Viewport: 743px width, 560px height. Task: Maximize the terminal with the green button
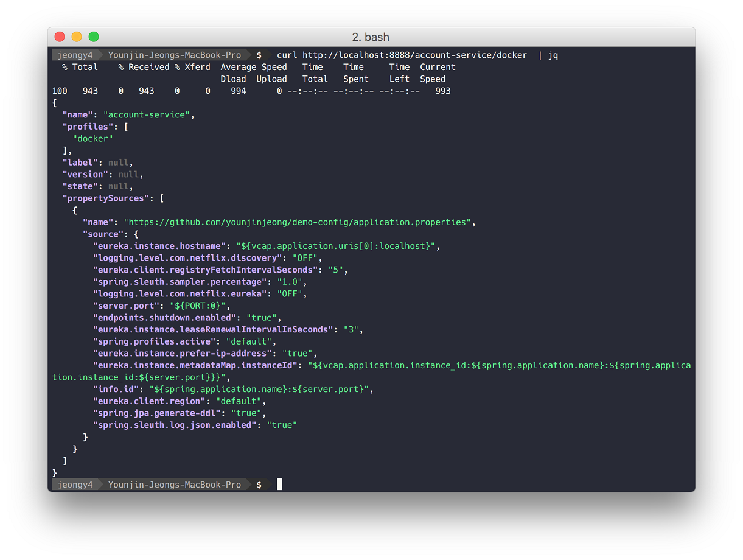point(94,37)
